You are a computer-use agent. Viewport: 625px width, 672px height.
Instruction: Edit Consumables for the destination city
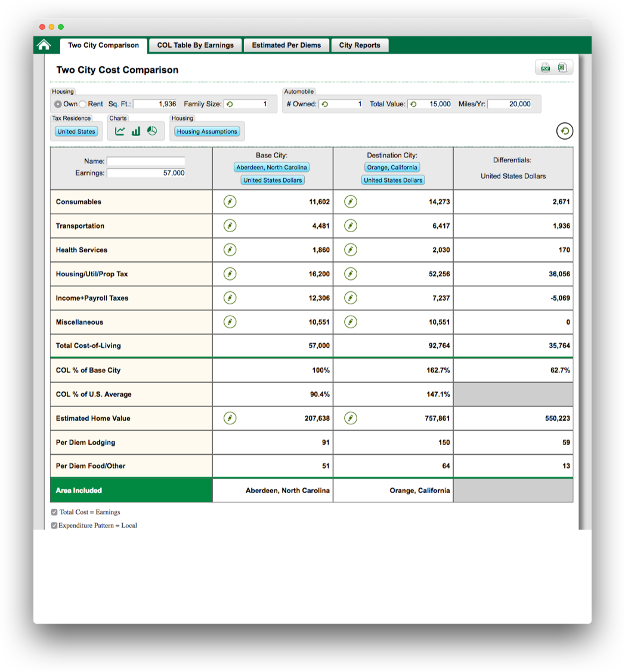point(351,202)
